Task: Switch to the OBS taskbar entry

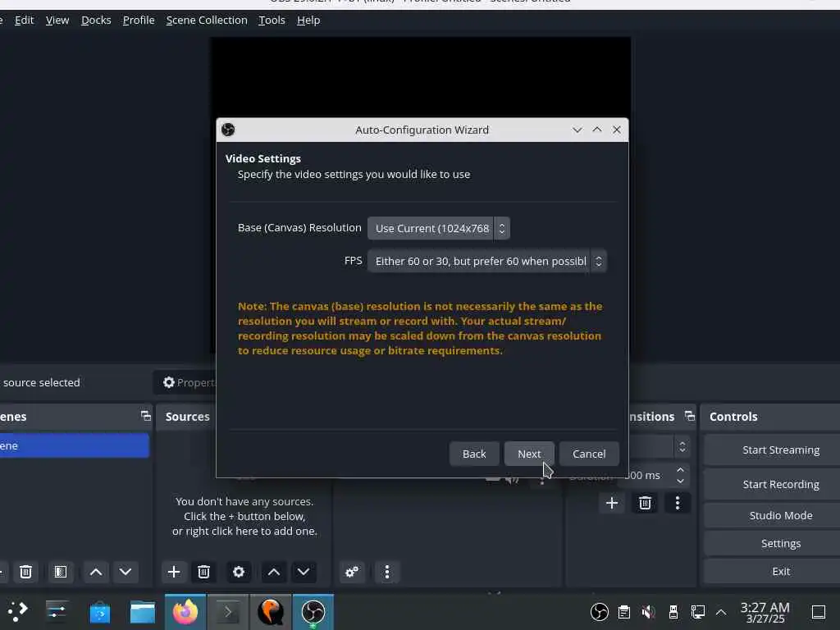Action: coord(313,612)
